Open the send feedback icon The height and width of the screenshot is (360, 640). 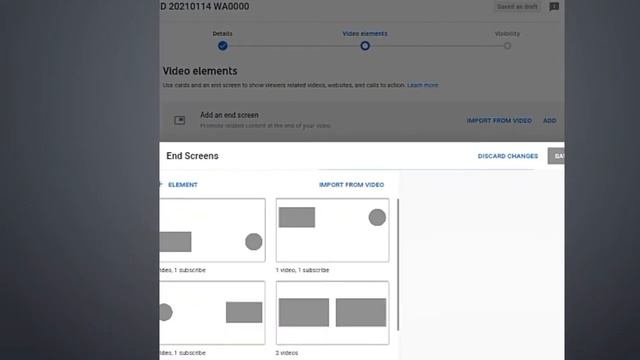(554, 7)
